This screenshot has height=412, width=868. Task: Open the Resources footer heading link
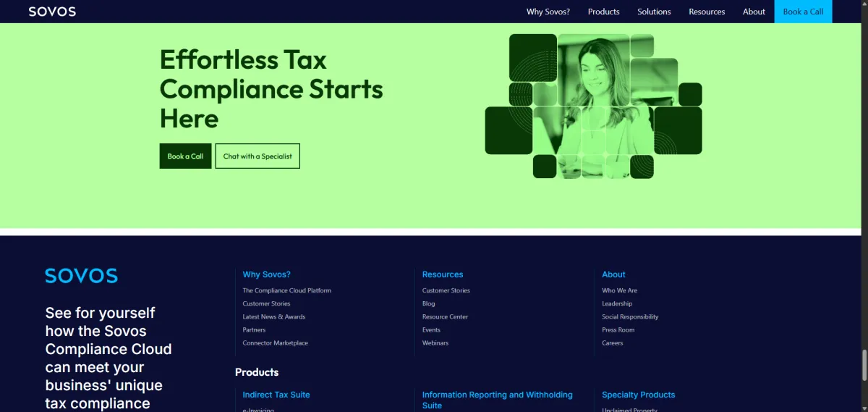pyautogui.click(x=443, y=274)
